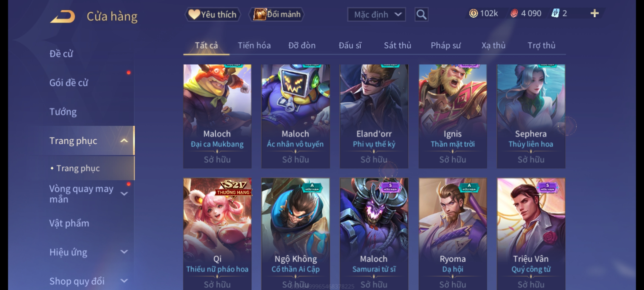Viewport: 644px width, 290px height.
Task: Tap the gold coin balance icon
Action: 473,13
